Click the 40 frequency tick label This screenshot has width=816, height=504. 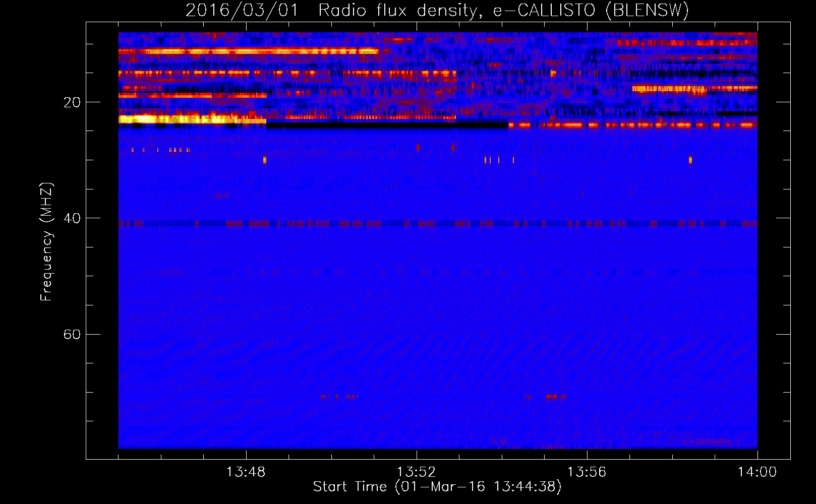(72, 218)
